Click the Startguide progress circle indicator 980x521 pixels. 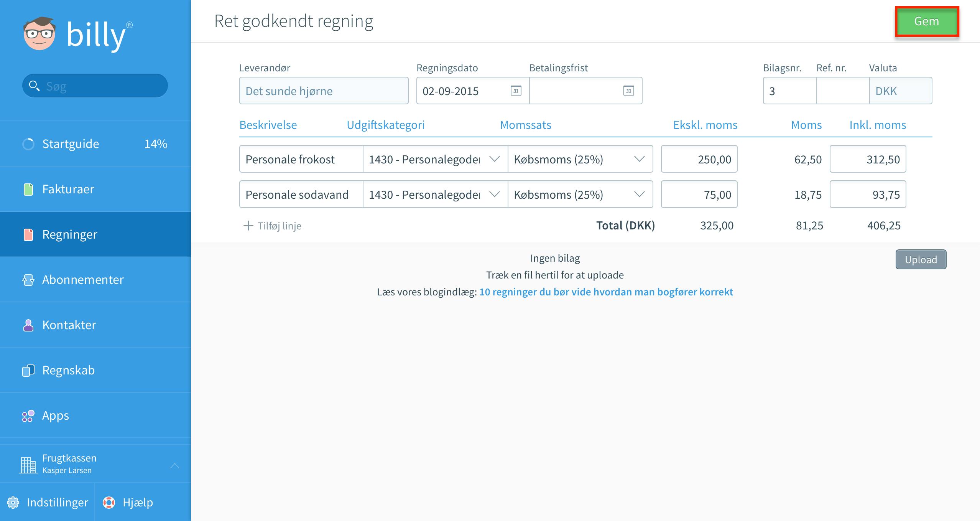pyautogui.click(x=28, y=144)
